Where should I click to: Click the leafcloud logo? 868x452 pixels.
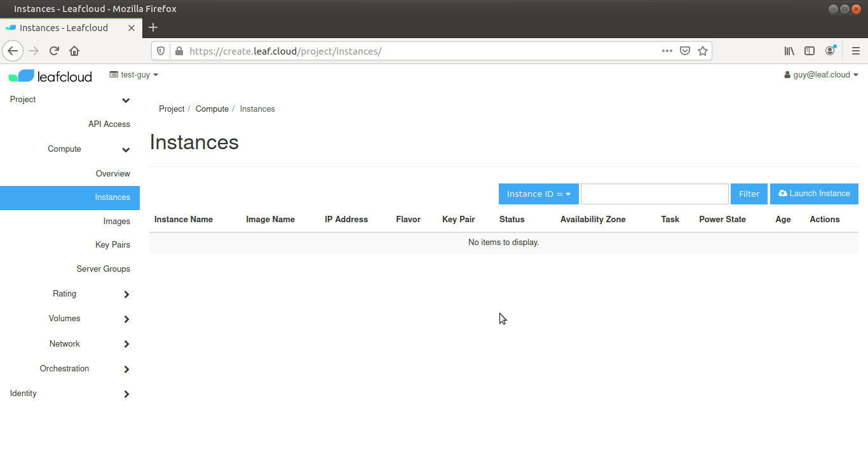pyautogui.click(x=50, y=76)
